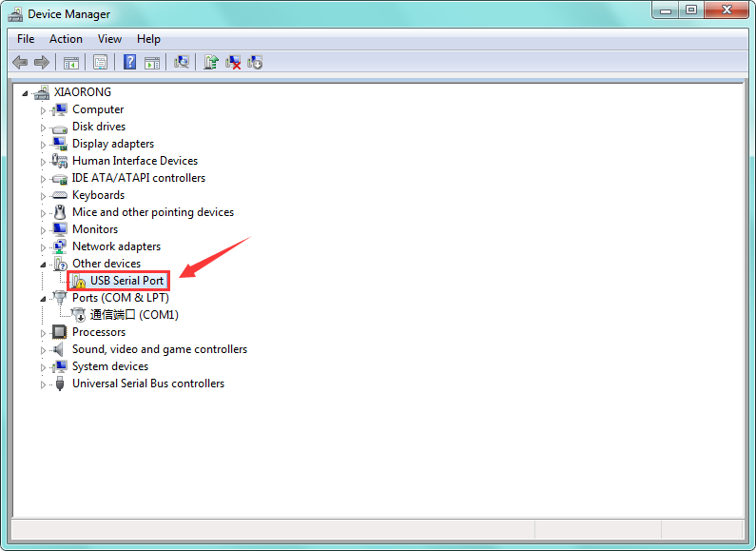The image size is (756, 551).
Task: Click the Mice and other pointing devices icon
Action: point(60,212)
